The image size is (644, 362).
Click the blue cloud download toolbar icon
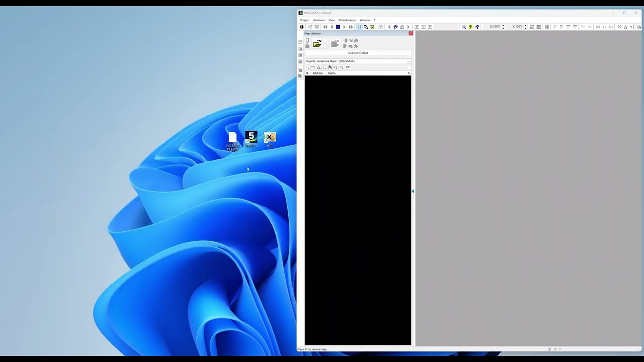click(x=395, y=27)
